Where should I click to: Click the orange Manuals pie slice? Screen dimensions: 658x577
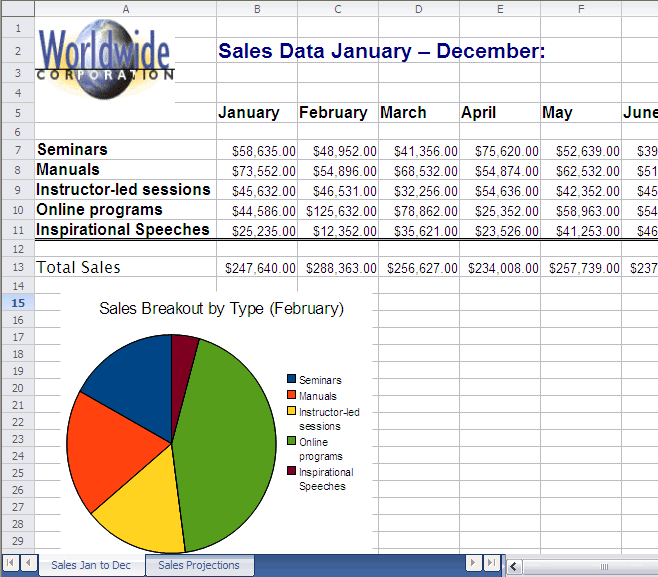click(x=109, y=451)
